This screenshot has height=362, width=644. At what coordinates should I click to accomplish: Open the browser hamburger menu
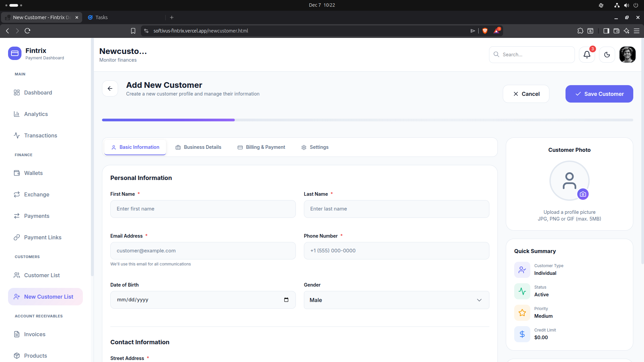637,31
